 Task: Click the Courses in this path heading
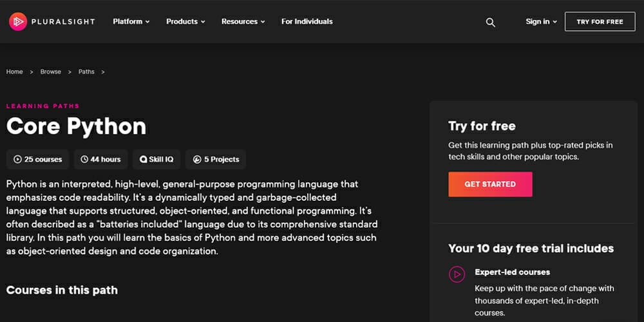[x=62, y=290]
